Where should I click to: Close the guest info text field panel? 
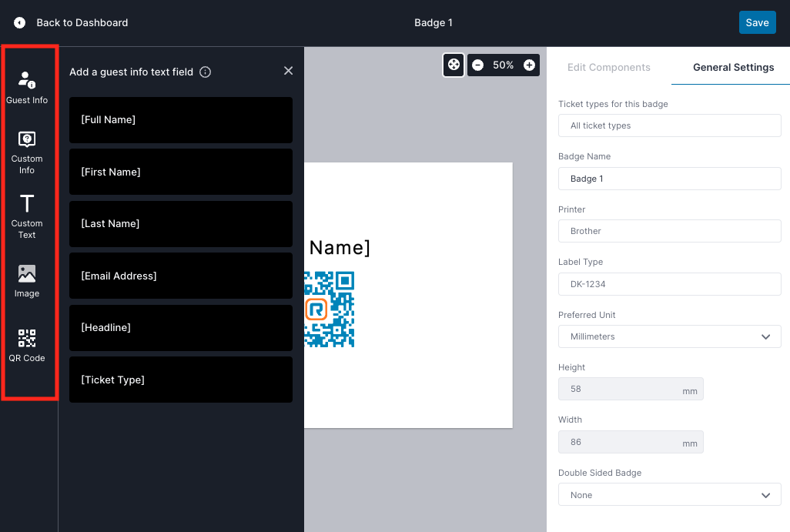coord(288,71)
